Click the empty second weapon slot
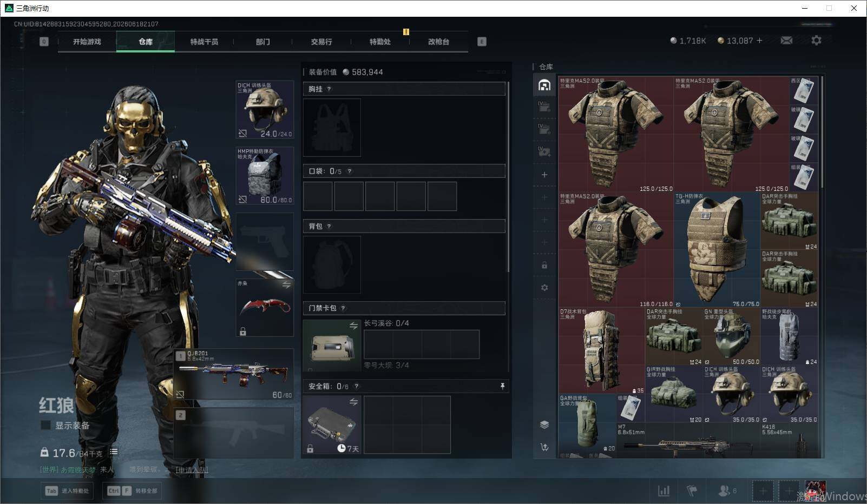The width and height of the screenshot is (867, 504). pos(234,432)
